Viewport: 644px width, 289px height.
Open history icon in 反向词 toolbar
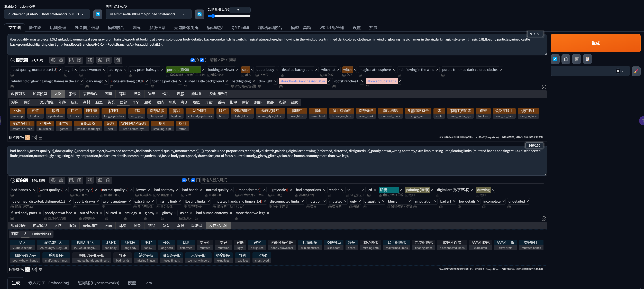(71, 180)
